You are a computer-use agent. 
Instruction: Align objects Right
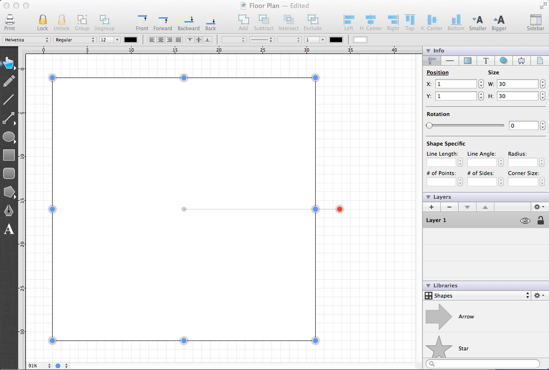(x=393, y=22)
